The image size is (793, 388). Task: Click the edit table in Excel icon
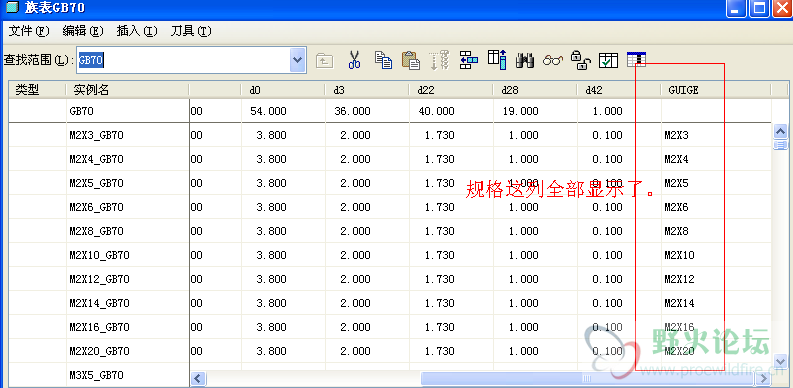[636, 60]
